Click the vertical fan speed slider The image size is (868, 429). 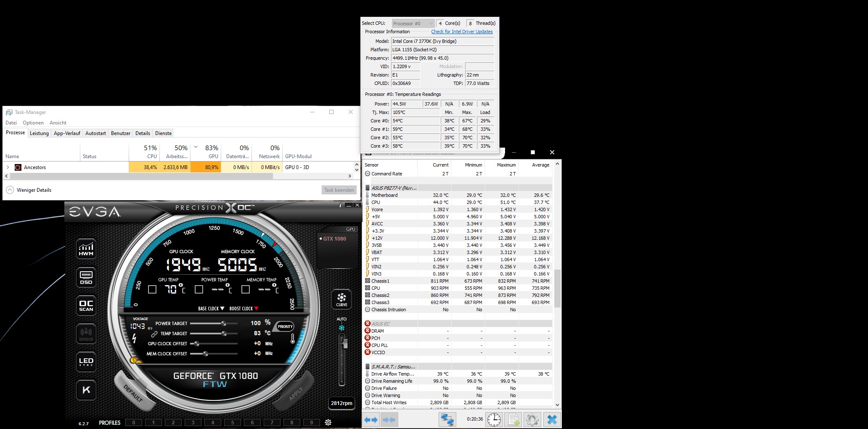342,360
